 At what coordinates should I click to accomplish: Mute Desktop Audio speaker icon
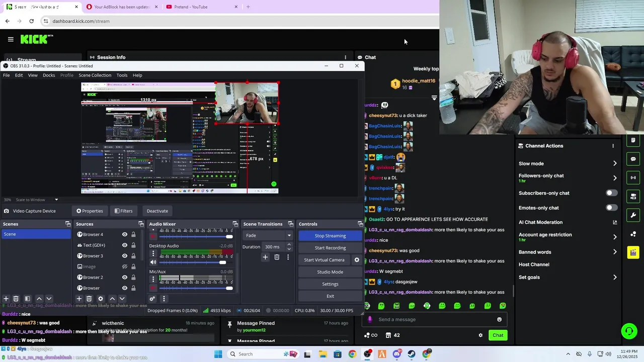pyautogui.click(x=153, y=262)
